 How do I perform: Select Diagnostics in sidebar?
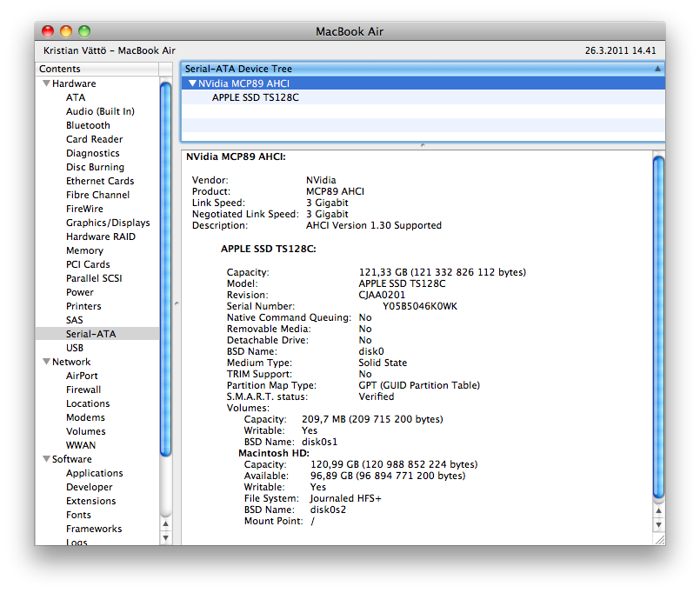(93, 153)
